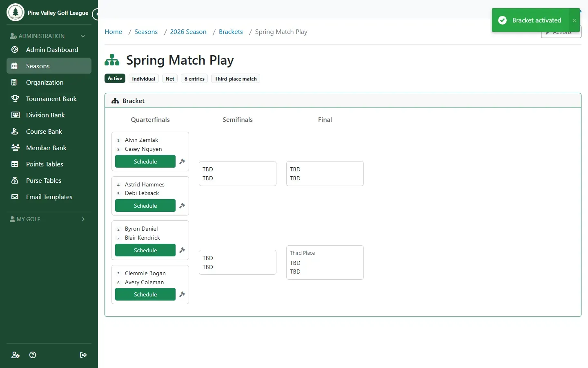The height and width of the screenshot is (368, 588).
Task: Click the success checkmark in notification
Action: 503,20
